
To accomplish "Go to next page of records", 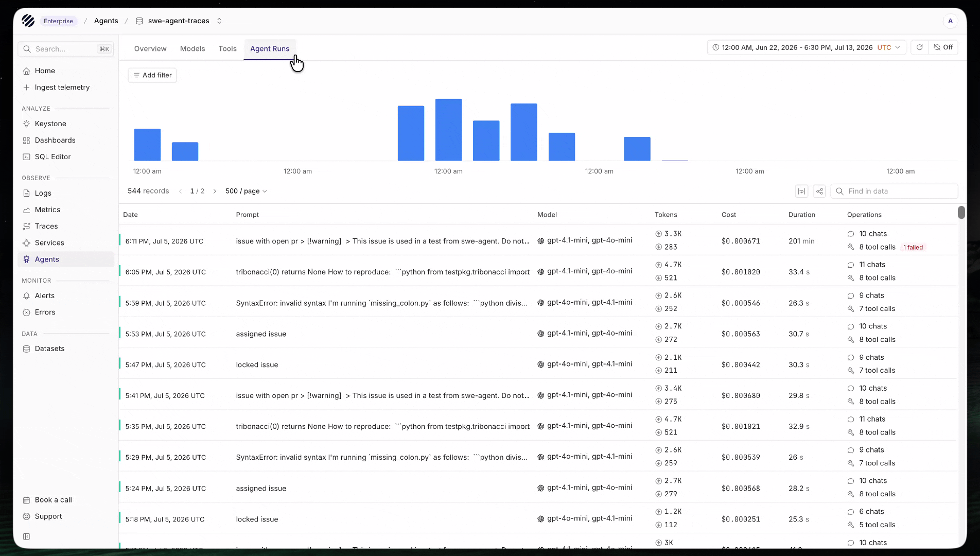I will pyautogui.click(x=215, y=191).
